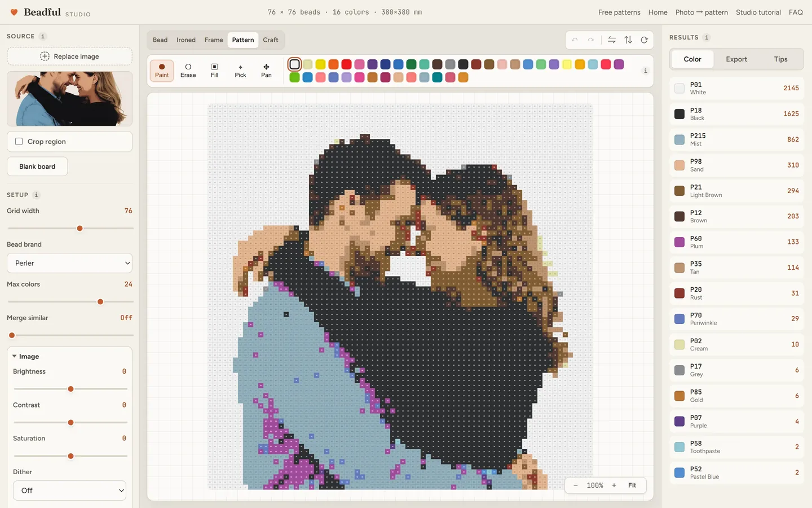Zoom out with the minus icon
Viewport: 812px width, 508px height.
pyautogui.click(x=575, y=485)
